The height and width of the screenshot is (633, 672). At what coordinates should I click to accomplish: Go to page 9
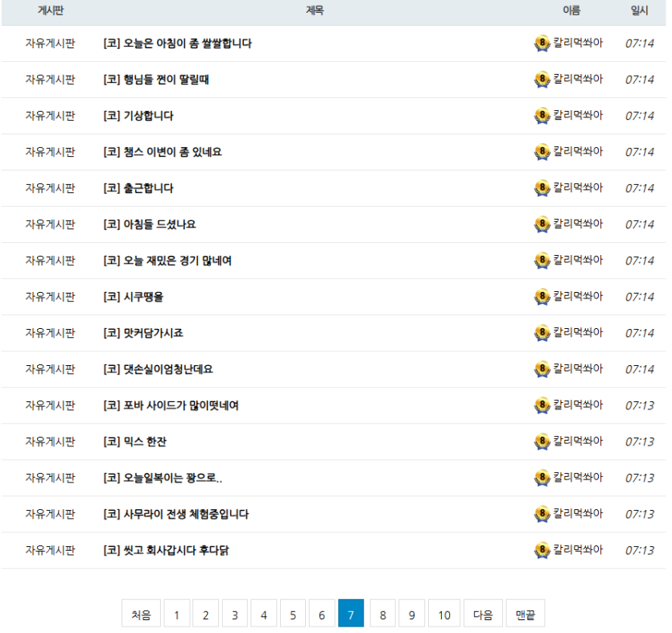[412, 615]
